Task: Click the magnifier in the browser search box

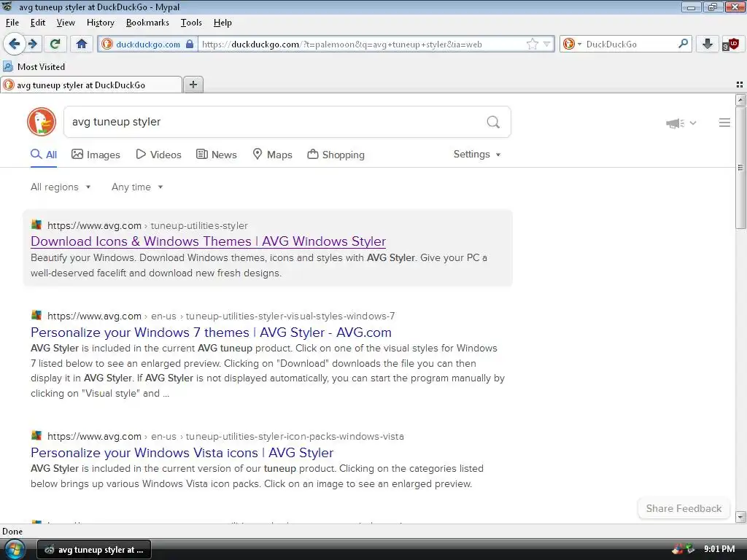Action: (x=683, y=44)
